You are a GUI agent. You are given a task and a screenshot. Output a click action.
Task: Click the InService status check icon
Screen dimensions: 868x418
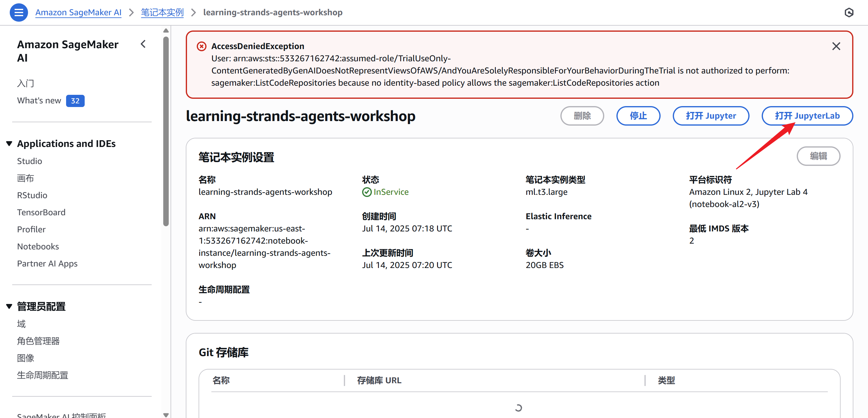367,192
